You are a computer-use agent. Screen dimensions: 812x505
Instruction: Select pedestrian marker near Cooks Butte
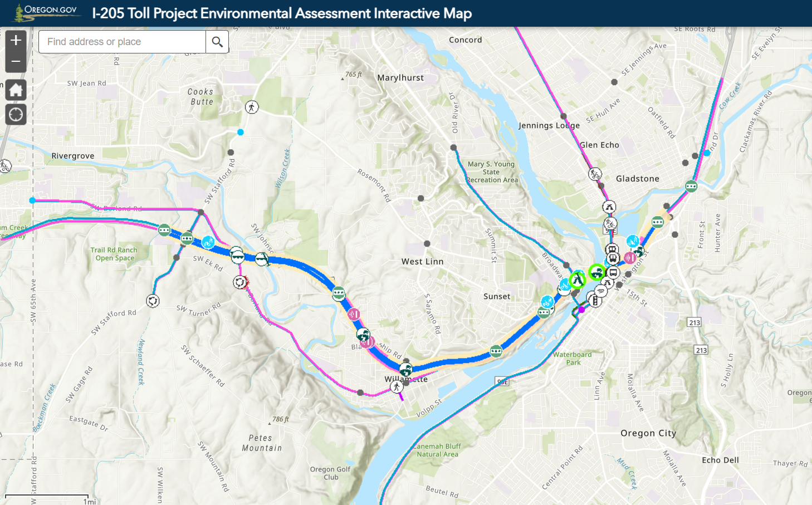252,107
